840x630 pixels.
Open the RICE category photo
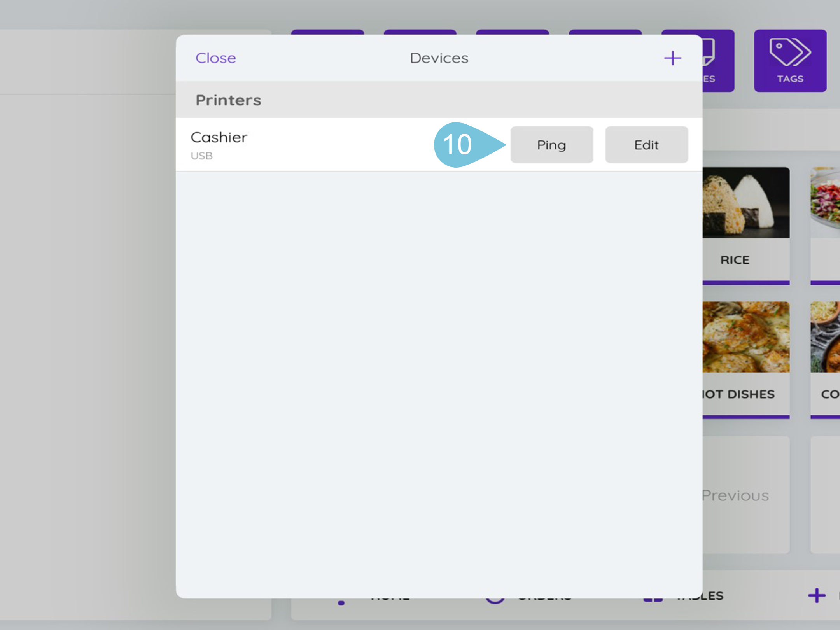[x=746, y=203]
